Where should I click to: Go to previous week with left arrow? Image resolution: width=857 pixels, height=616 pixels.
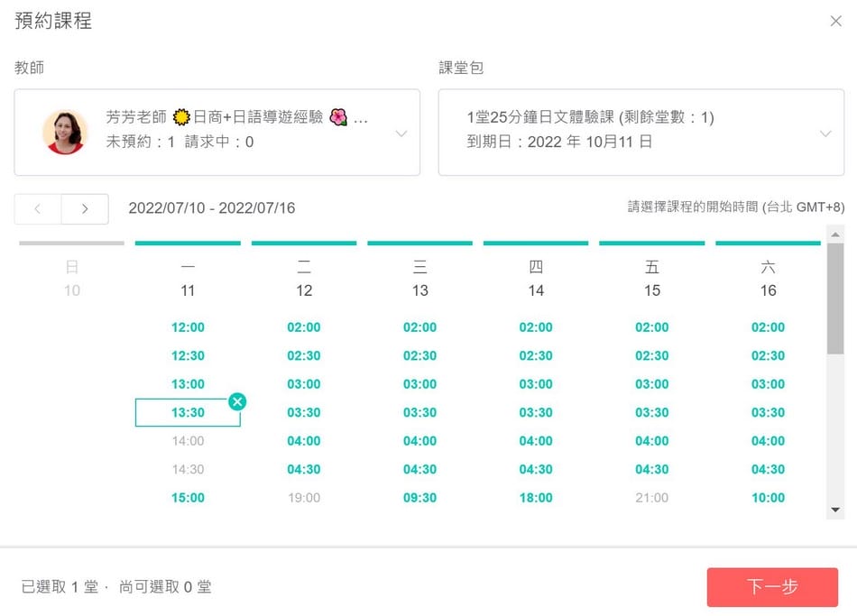click(38, 209)
